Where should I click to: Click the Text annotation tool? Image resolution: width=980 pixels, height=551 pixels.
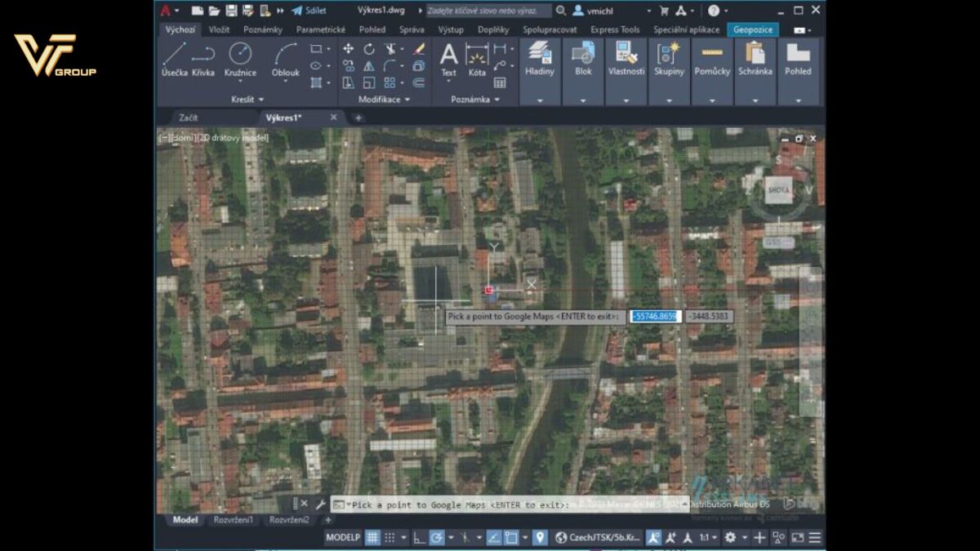(x=449, y=60)
